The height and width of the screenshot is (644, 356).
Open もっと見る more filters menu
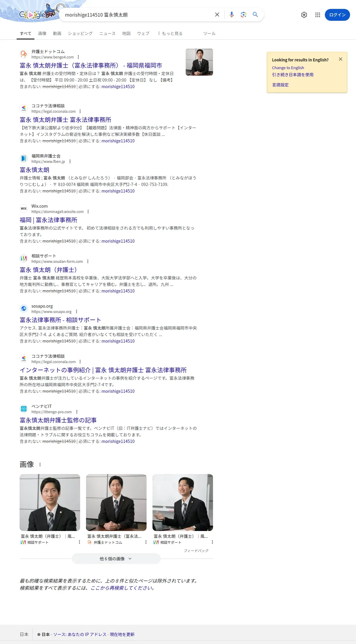[x=170, y=34]
